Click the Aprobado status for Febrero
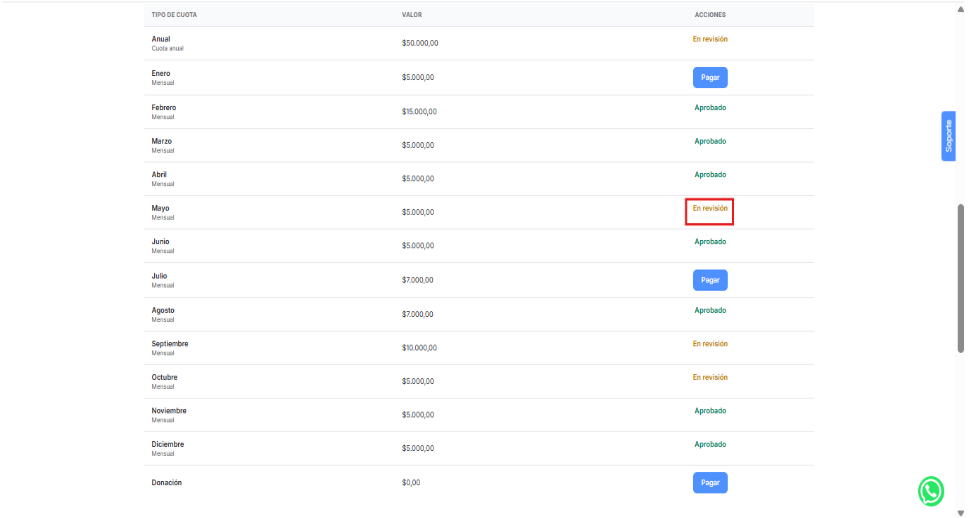 710,108
